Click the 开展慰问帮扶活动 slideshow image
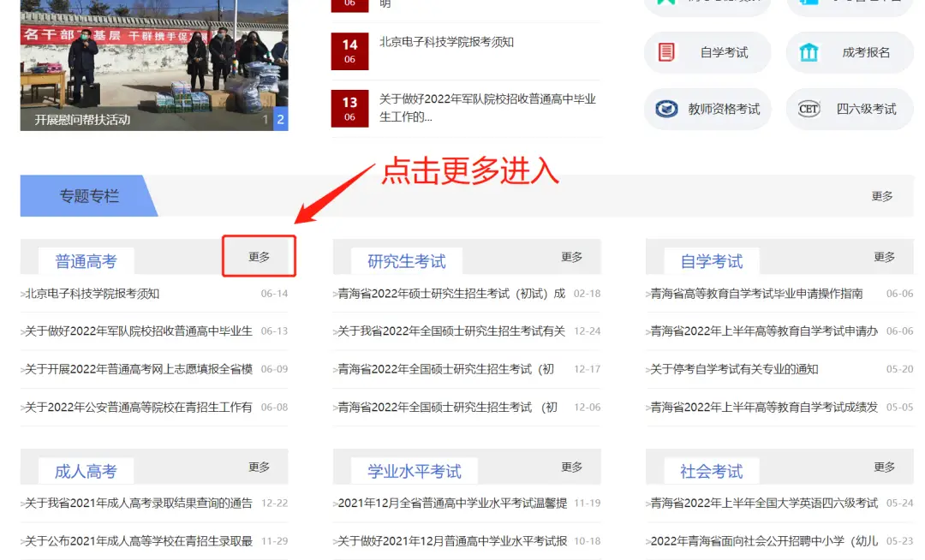Image resolution: width=925 pixels, height=560 pixels. coord(154,64)
